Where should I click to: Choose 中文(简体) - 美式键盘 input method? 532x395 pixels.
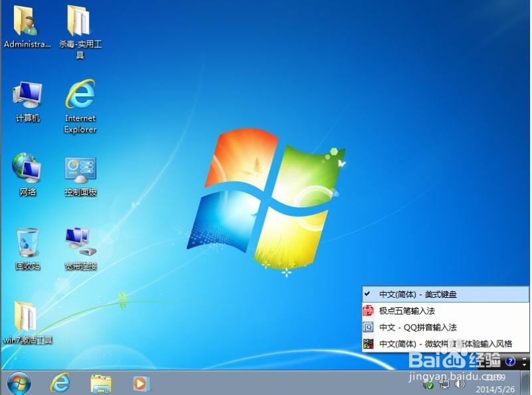click(x=445, y=294)
